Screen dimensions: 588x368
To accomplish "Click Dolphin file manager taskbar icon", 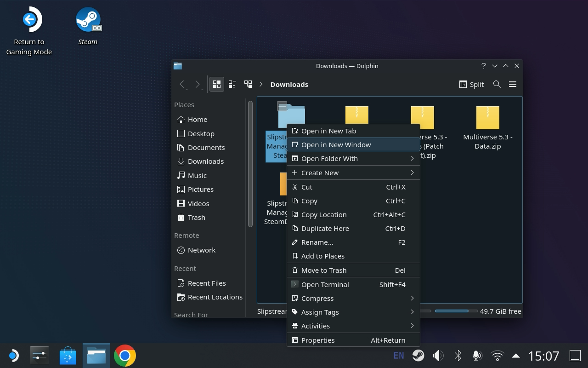I will (x=96, y=356).
